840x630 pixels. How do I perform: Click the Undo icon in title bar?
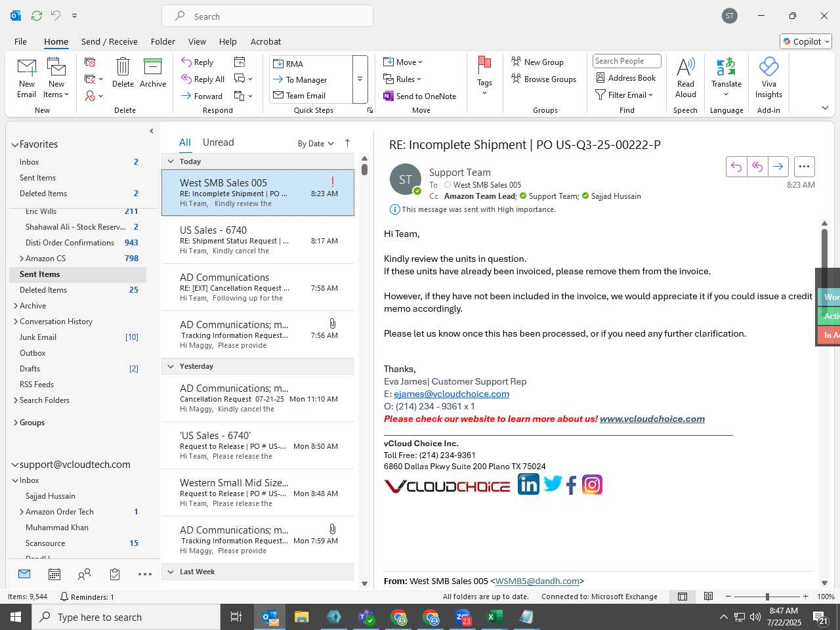tap(56, 16)
